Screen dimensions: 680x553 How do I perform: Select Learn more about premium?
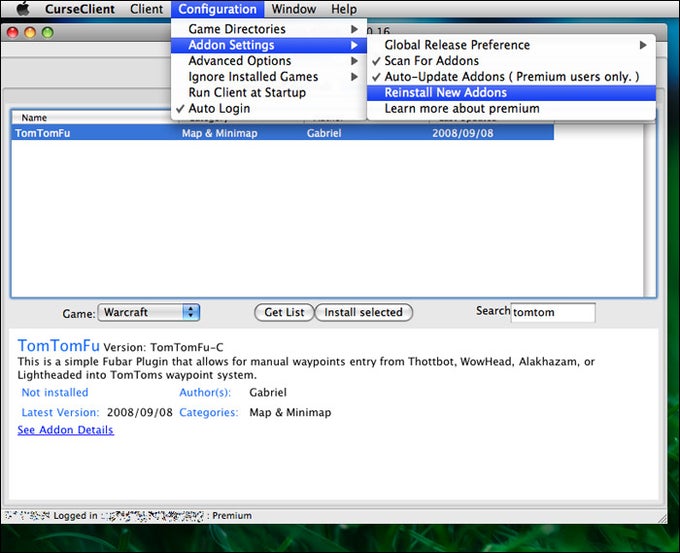click(511, 108)
